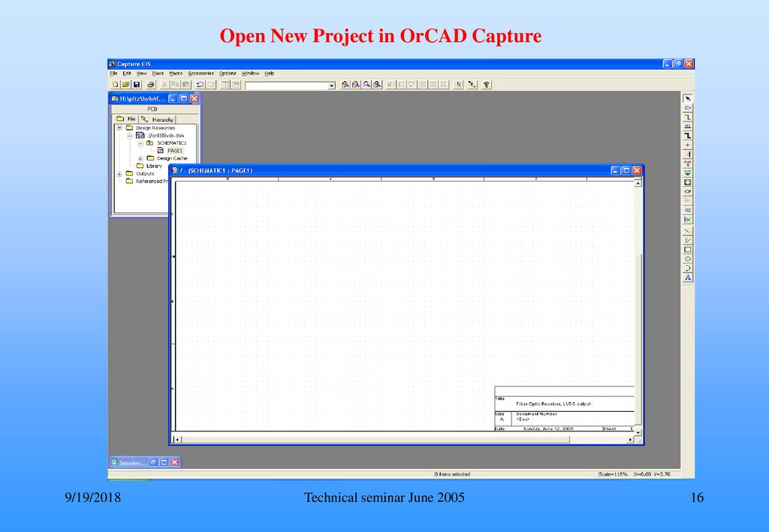
Task: Click the PCB button in project manager
Action: click(x=152, y=110)
